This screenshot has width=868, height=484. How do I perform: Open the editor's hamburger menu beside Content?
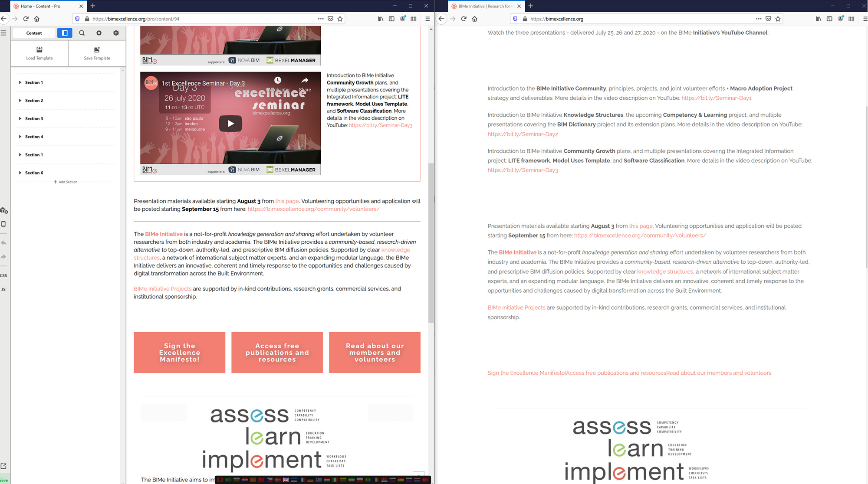click(x=3, y=33)
